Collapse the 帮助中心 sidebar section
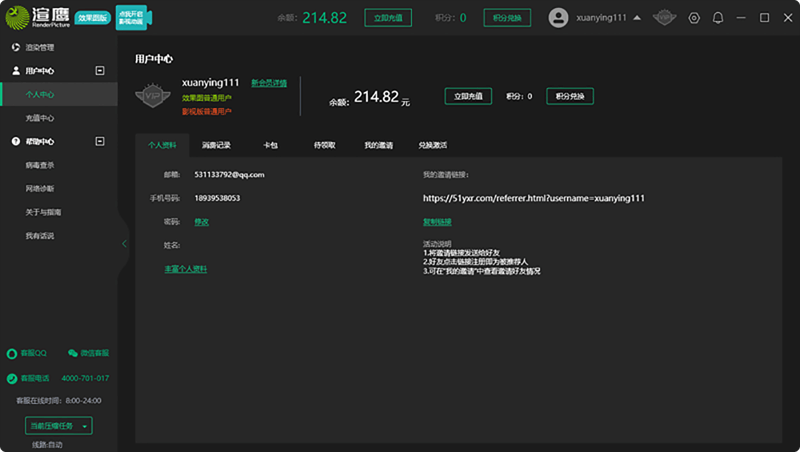Image resolution: width=800 pixels, height=452 pixels. (99, 142)
